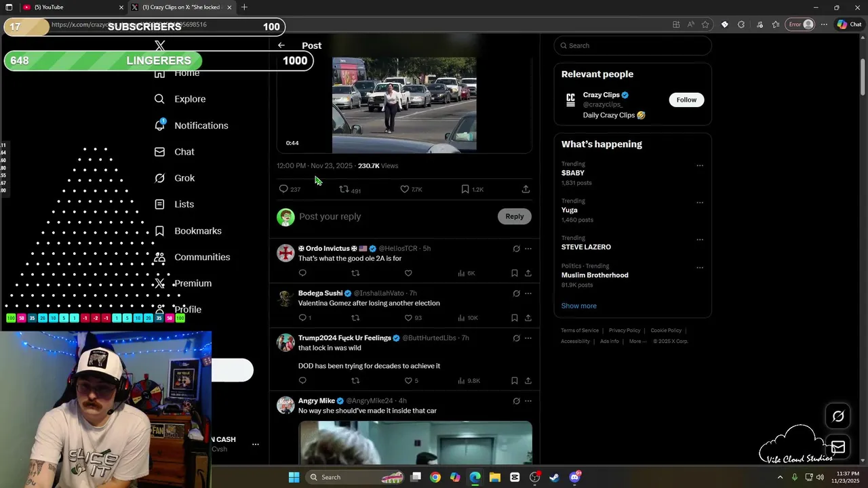Click Grok icon on Ordo Invictus reply
The image size is (868, 488).
(516, 249)
